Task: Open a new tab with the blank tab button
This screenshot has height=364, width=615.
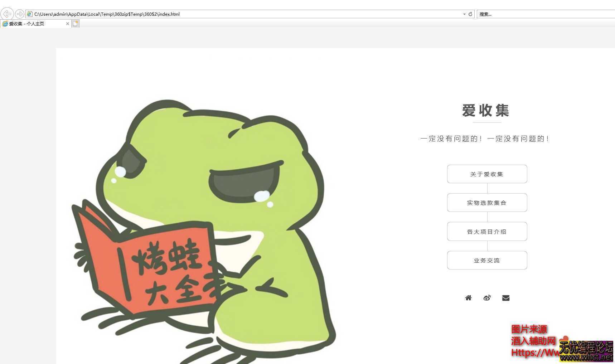Action: coord(75,24)
